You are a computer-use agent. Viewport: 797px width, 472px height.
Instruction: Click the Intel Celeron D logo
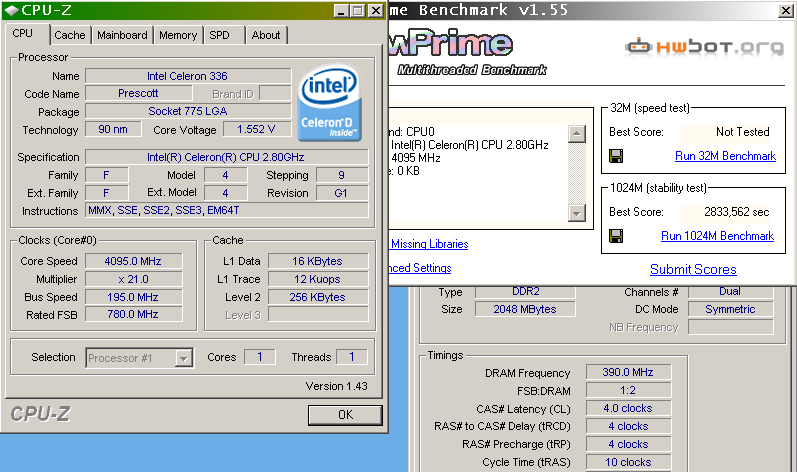[x=329, y=103]
